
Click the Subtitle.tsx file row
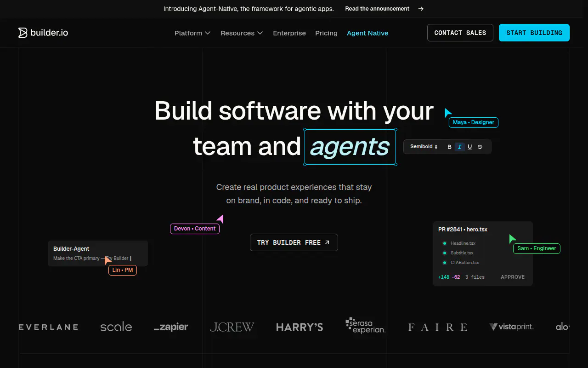[x=458, y=253]
